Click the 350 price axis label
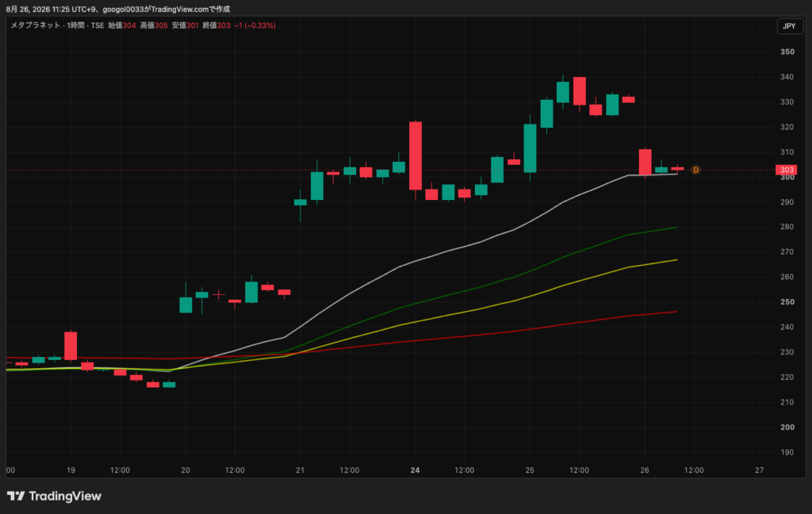Screen dimensions: 812x514 point(787,52)
